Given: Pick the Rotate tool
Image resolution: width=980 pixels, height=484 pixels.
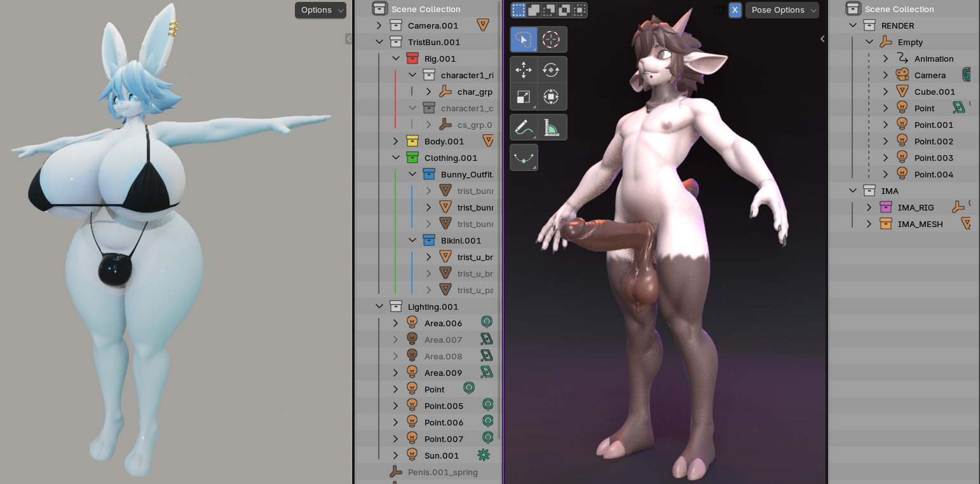Looking at the screenshot, I should pyautogui.click(x=551, y=69).
